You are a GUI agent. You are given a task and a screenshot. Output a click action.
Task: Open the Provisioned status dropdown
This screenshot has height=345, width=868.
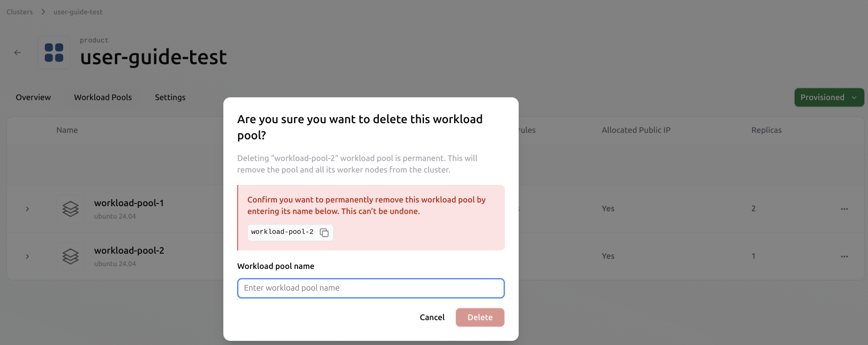pos(828,97)
